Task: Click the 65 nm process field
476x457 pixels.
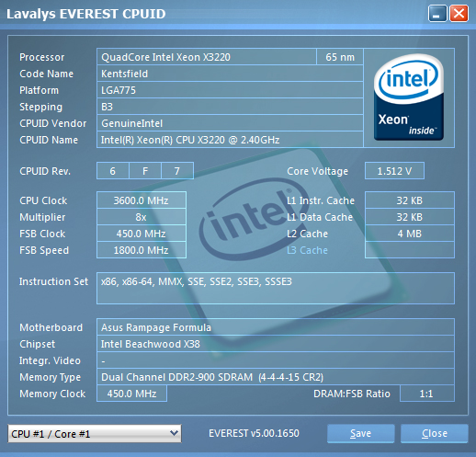Action: pyautogui.click(x=340, y=57)
